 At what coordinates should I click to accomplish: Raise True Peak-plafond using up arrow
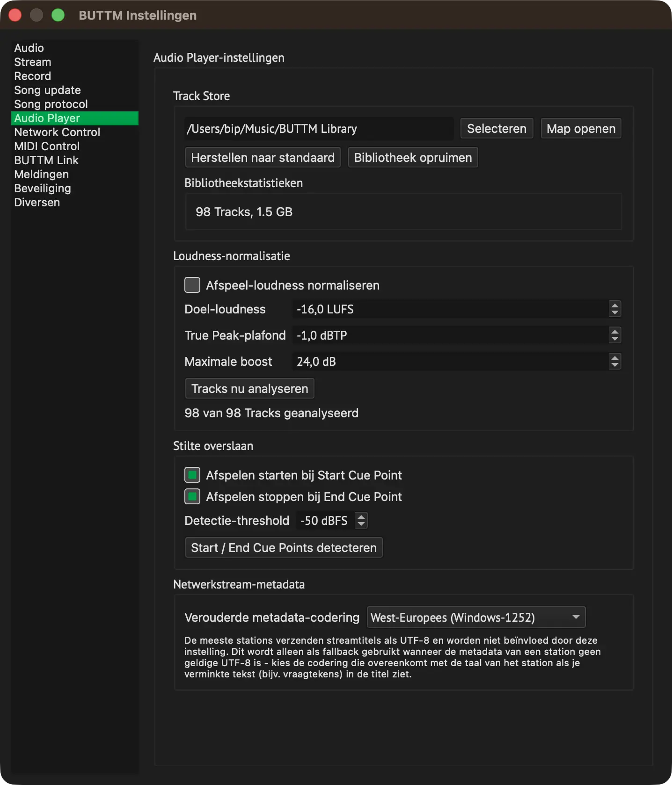point(615,331)
